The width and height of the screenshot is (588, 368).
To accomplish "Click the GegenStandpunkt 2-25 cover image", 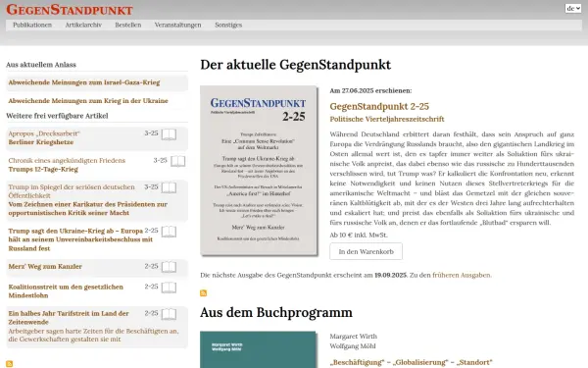I will pyautogui.click(x=259, y=171).
